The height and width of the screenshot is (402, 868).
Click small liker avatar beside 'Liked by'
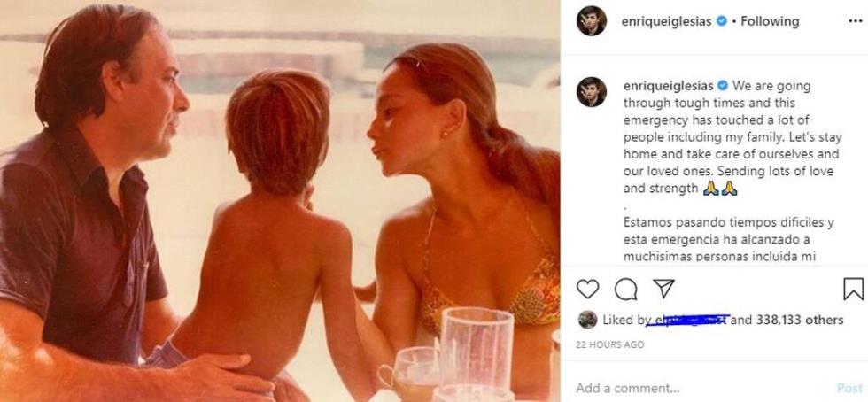[x=587, y=320]
